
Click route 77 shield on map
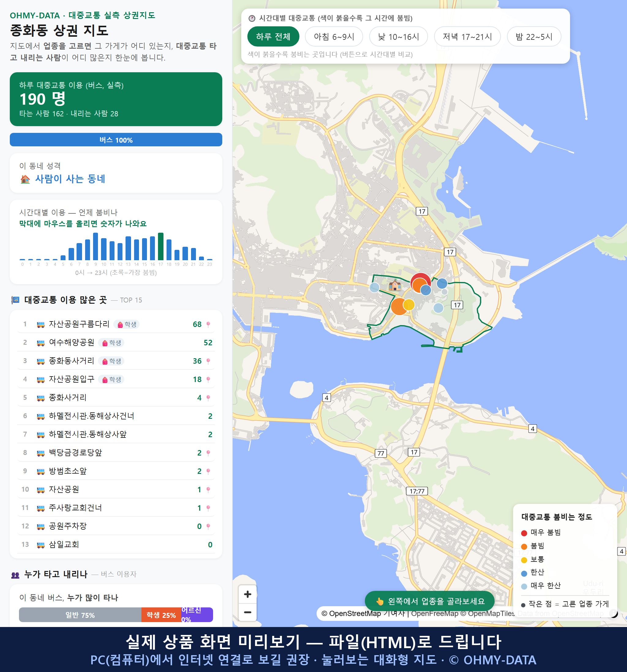[x=381, y=453]
